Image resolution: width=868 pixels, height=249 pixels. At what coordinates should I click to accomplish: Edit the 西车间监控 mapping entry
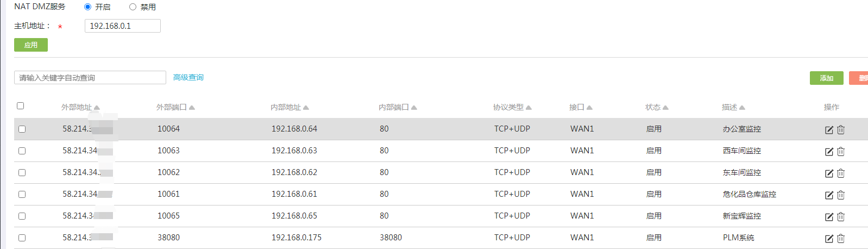[829, 152]
